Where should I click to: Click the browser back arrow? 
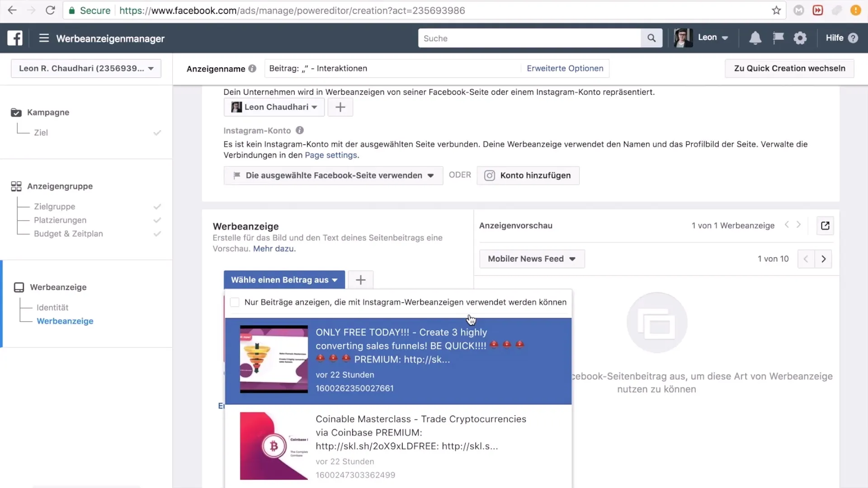coord(12,10)
